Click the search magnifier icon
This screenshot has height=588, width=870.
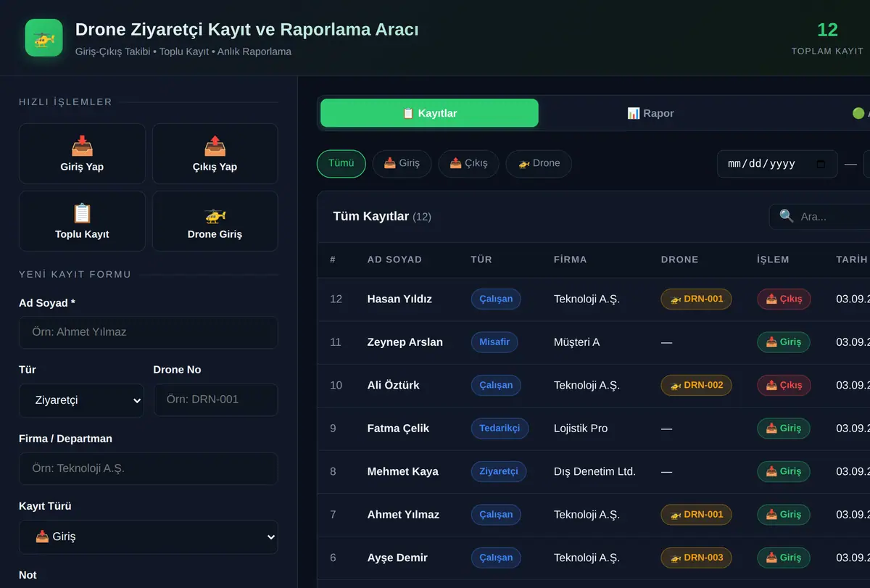[x=787, y=216]
